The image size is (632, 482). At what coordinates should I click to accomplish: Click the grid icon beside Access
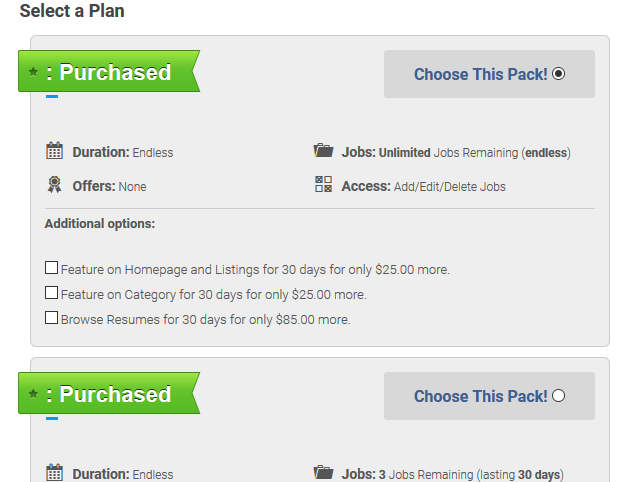323,184
